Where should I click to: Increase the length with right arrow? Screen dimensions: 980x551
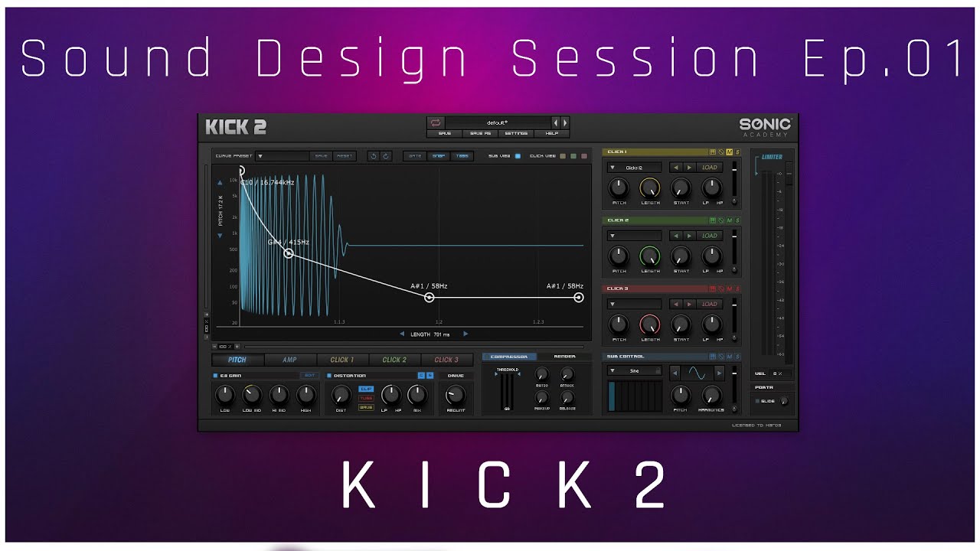[465, 334]
